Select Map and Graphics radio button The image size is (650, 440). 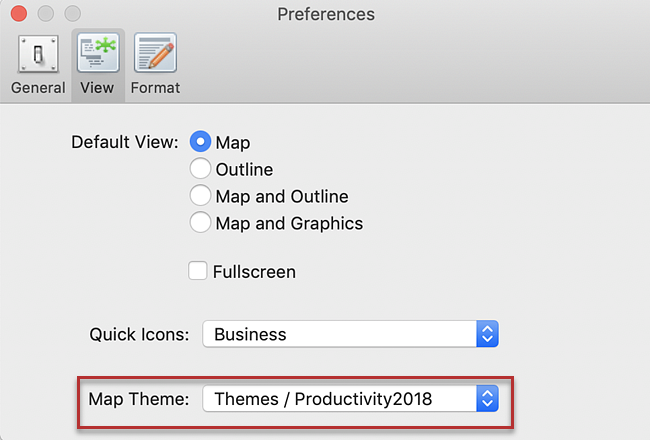coord(200,223)
